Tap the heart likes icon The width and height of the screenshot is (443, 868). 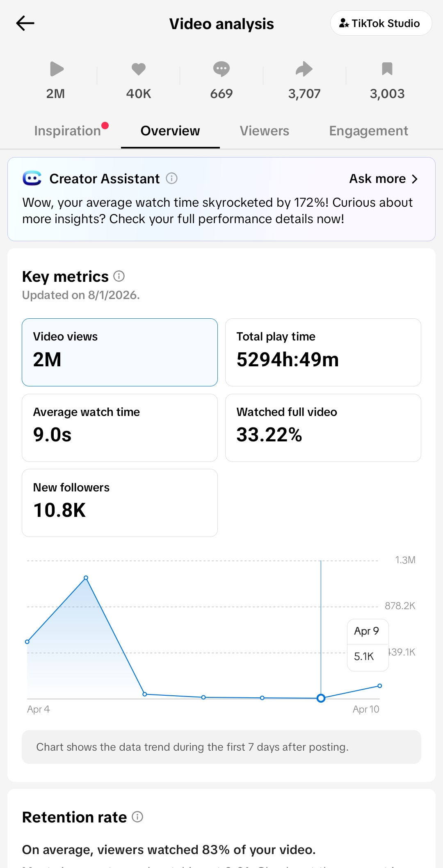[139, 69]
